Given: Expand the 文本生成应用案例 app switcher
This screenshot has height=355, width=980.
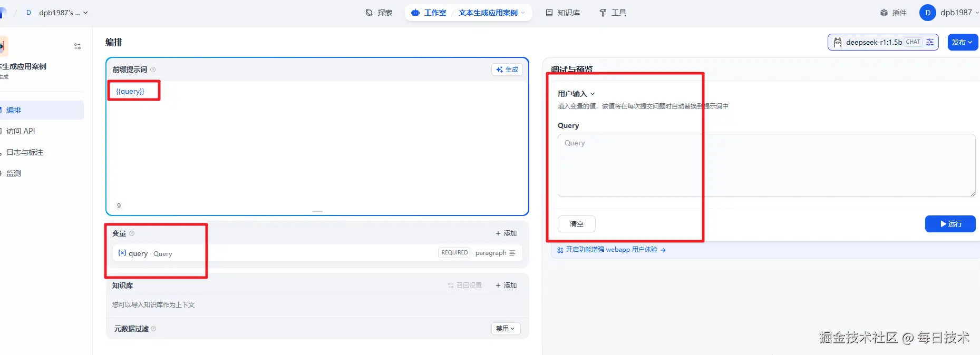Looking at the screenshot, I should click(x=492, y=13).
